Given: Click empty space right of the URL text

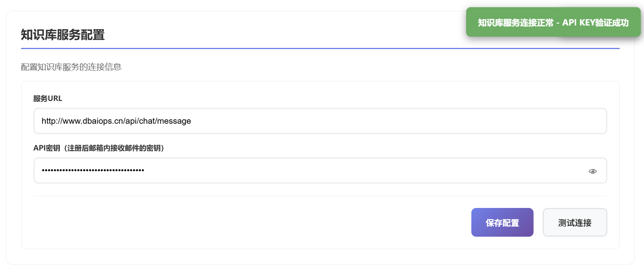Looking at the screenshot, I should [399, 121].
